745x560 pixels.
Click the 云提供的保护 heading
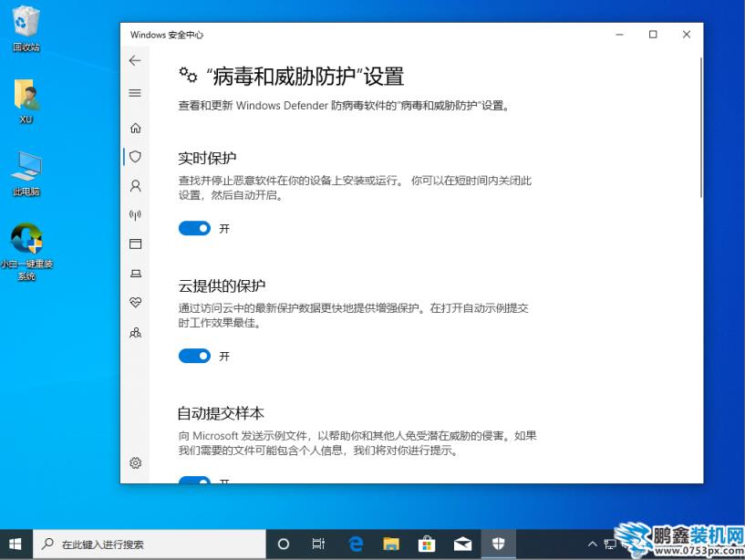[222, 285]
